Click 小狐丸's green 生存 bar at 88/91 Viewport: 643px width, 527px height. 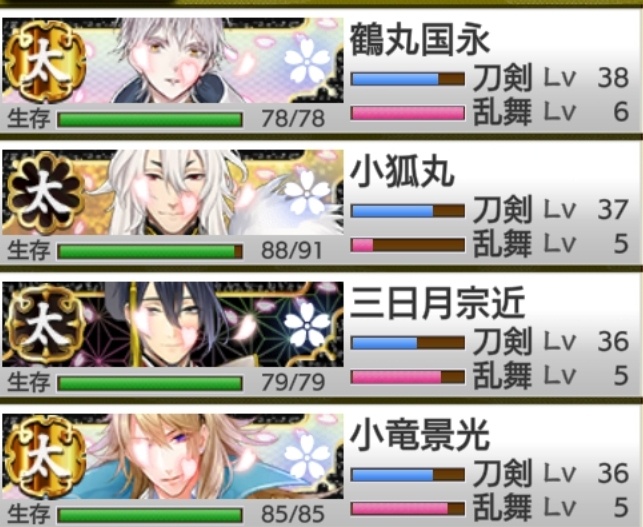click(x=150, y=251)
